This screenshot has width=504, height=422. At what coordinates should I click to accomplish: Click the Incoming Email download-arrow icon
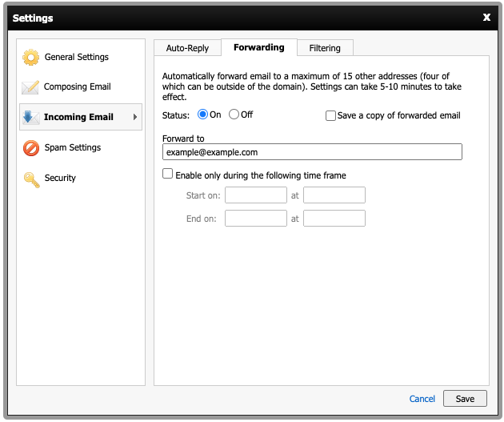coord(31,118)
